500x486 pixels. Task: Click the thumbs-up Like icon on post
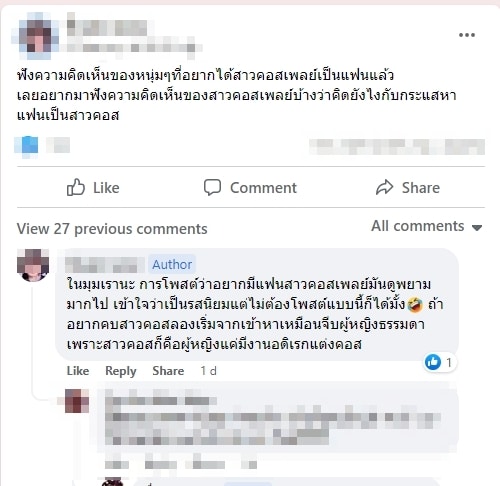(x=76, y=187)
